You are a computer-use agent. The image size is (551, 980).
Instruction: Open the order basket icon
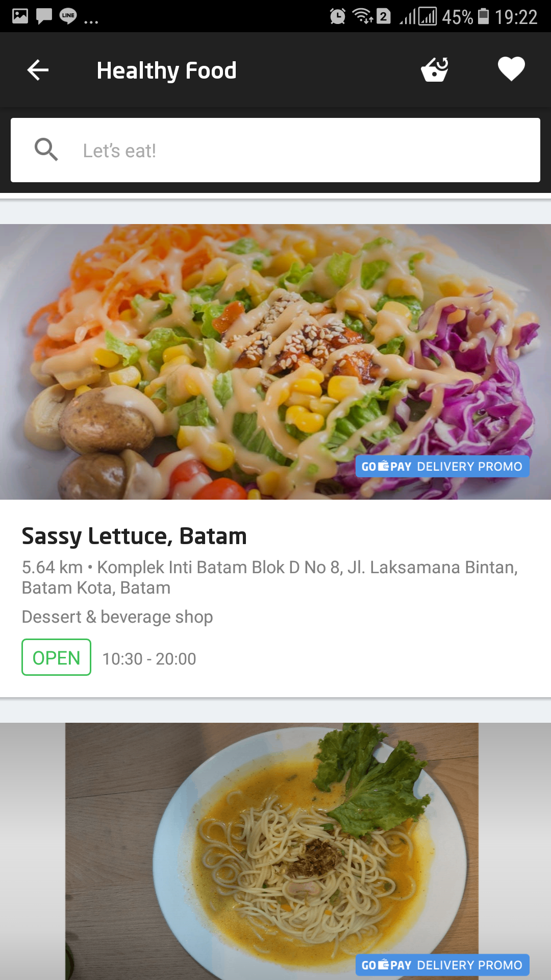435,69
